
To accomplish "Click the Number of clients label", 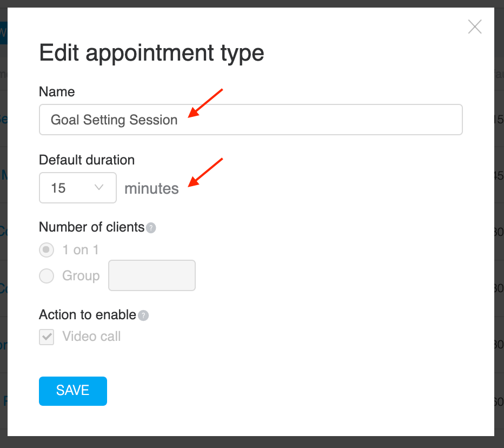I will coord(91,227).
